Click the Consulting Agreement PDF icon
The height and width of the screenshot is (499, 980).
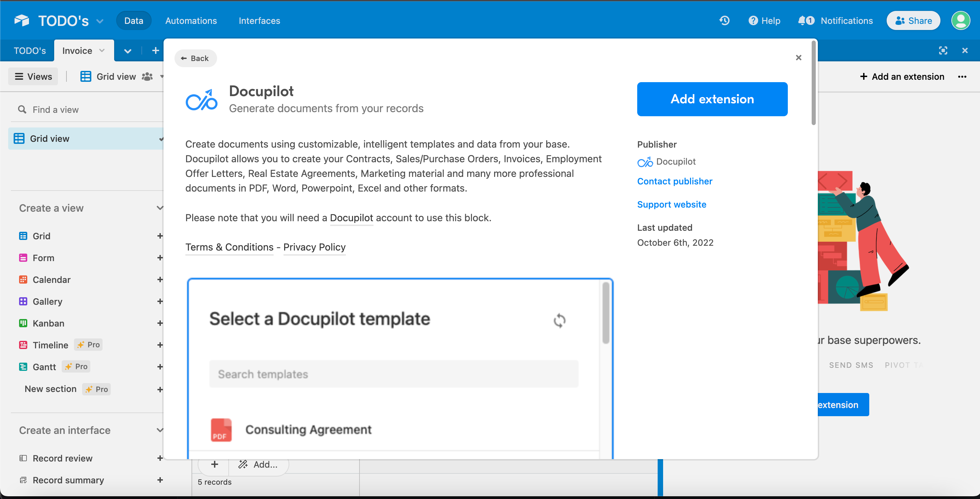[x=221, y=430]
